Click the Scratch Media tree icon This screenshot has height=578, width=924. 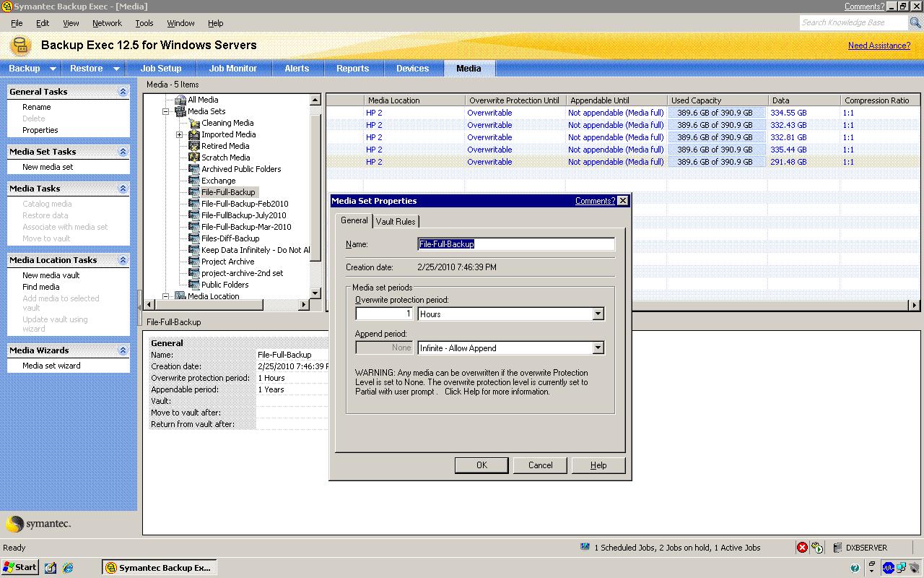pyautogui.click(x=193, y=158)
